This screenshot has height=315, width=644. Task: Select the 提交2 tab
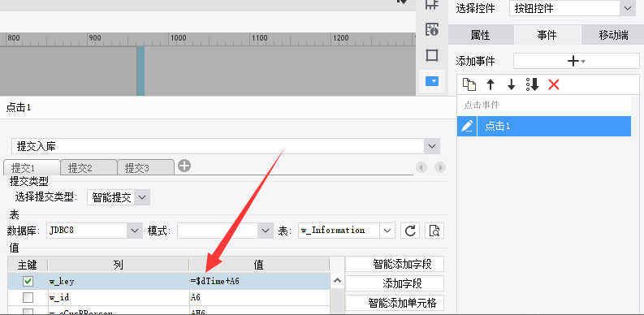[x=89, y=168]
